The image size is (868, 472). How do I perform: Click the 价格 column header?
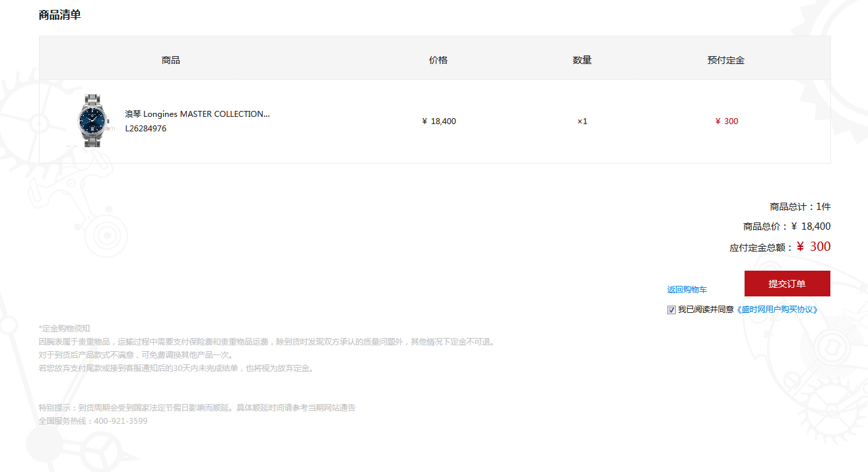click(x=438, y=60)
